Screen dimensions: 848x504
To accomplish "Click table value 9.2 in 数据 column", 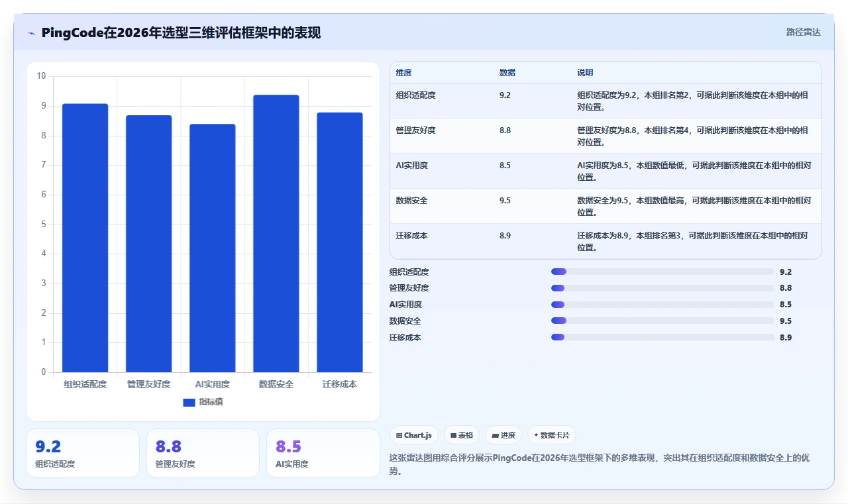I will pos(505,95).
